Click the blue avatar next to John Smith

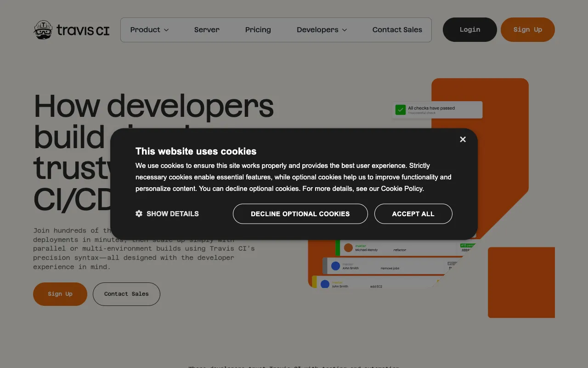(335, 266)
